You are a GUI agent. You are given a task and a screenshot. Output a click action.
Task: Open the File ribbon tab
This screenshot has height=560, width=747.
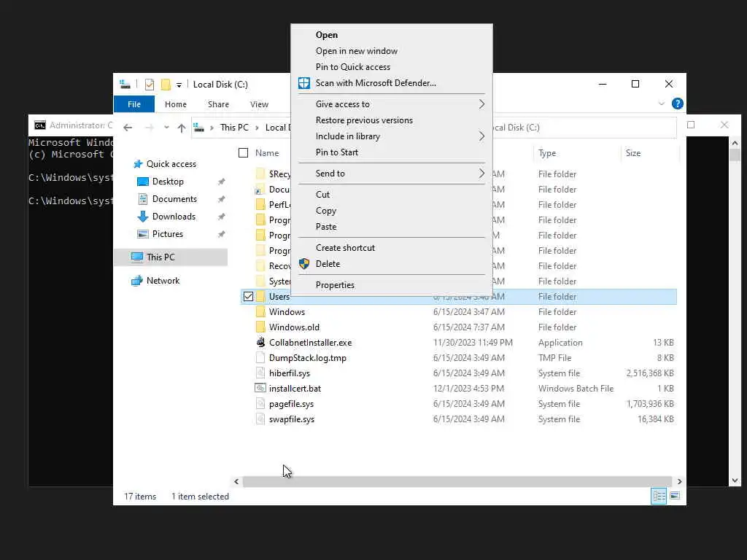[x=134, y=104]
